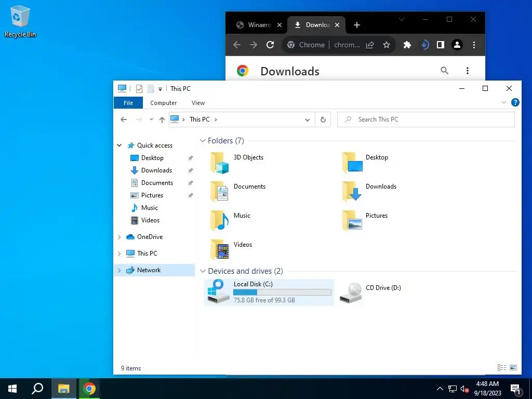Open Chrome main three-dot menu

click(x=474, y=45)
